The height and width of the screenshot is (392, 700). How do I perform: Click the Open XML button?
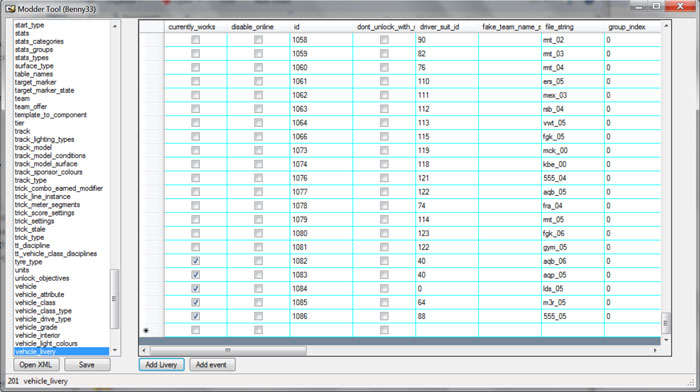tap(36, 365)
